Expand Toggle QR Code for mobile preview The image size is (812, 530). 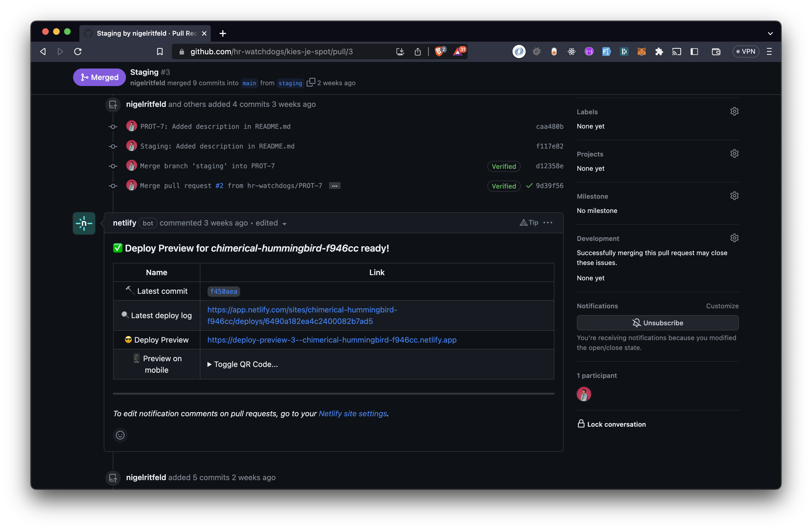(243, 364)
